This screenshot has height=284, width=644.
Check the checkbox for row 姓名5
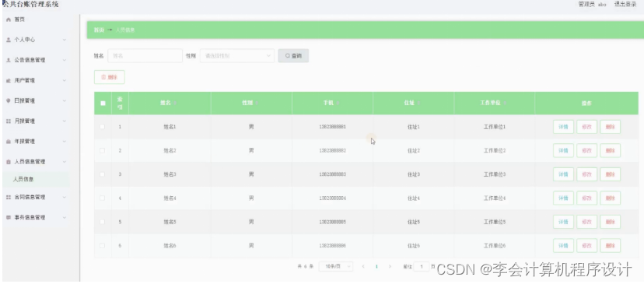[x=102, y=222]
